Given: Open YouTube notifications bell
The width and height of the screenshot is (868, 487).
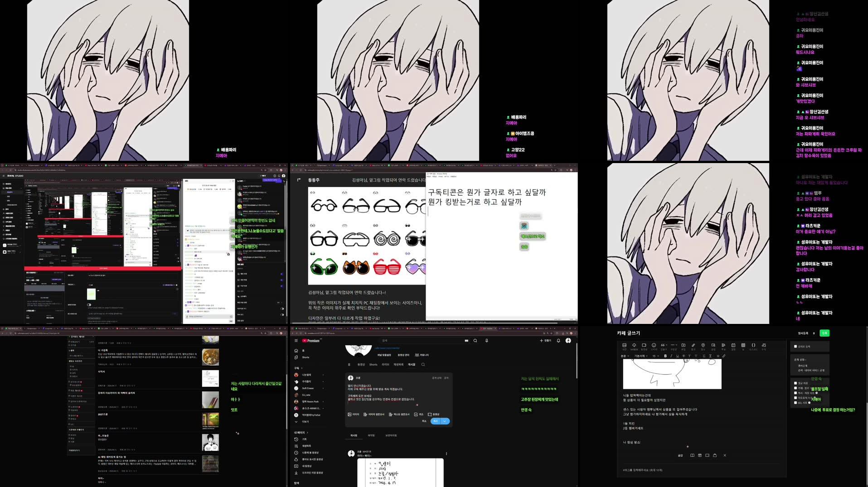Looking at the screenshot, I should (558, 341).
